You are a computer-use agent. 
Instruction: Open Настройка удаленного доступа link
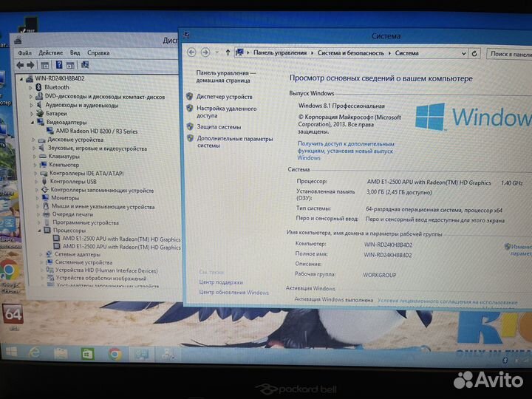point(227,112)
